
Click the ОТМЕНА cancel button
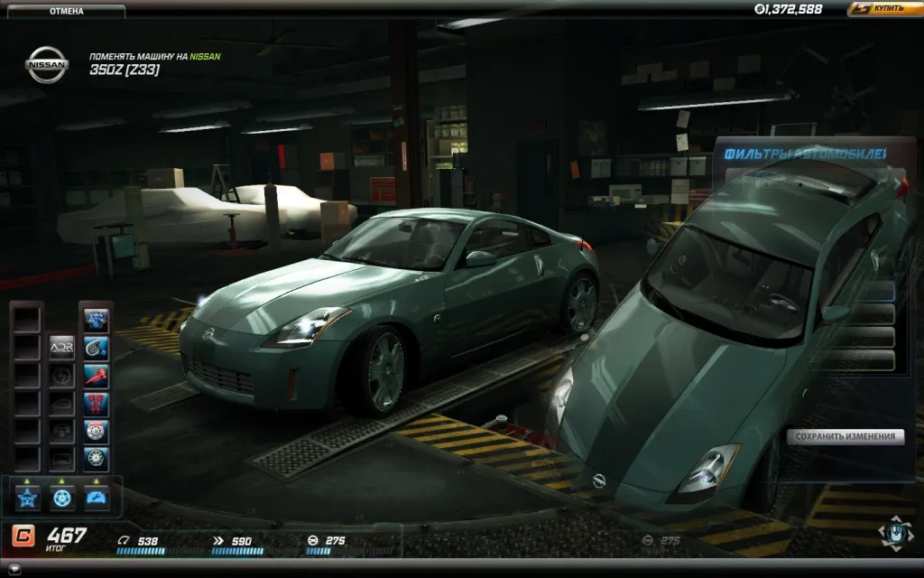(66, 11)
